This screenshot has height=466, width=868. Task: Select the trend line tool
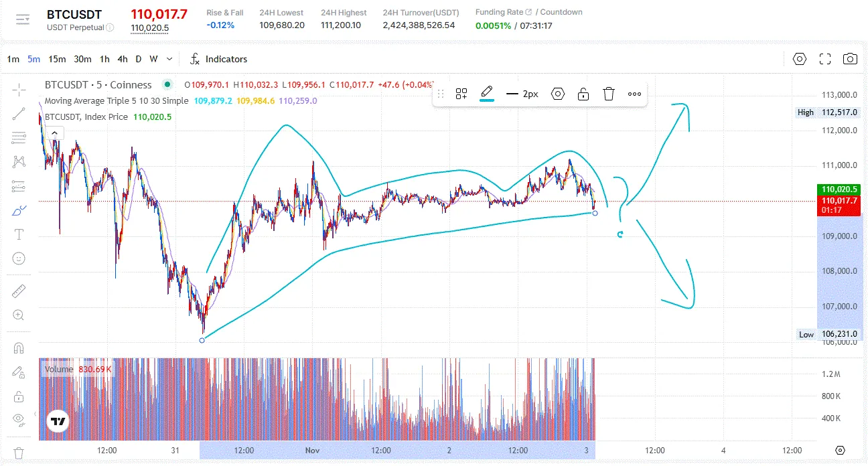coord(19,114)
